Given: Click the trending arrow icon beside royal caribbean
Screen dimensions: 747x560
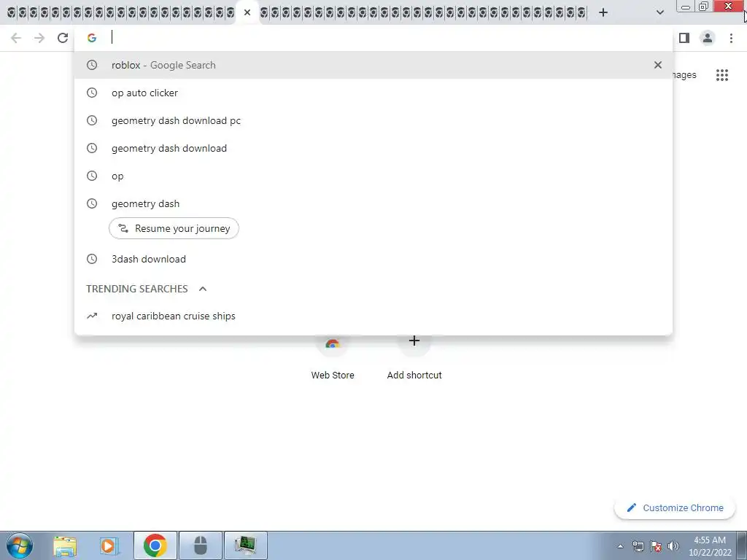Looking at the screenshot, I should [x=92, y=316].
